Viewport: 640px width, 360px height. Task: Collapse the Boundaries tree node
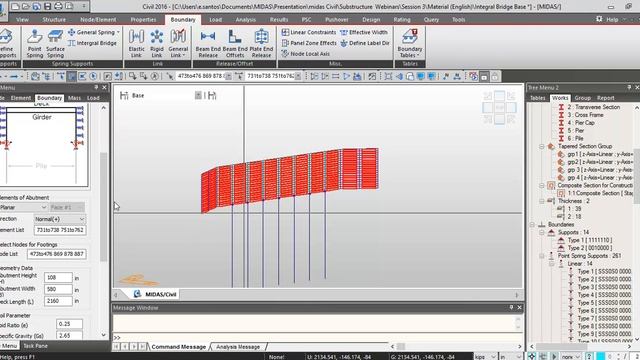[532, 224]
